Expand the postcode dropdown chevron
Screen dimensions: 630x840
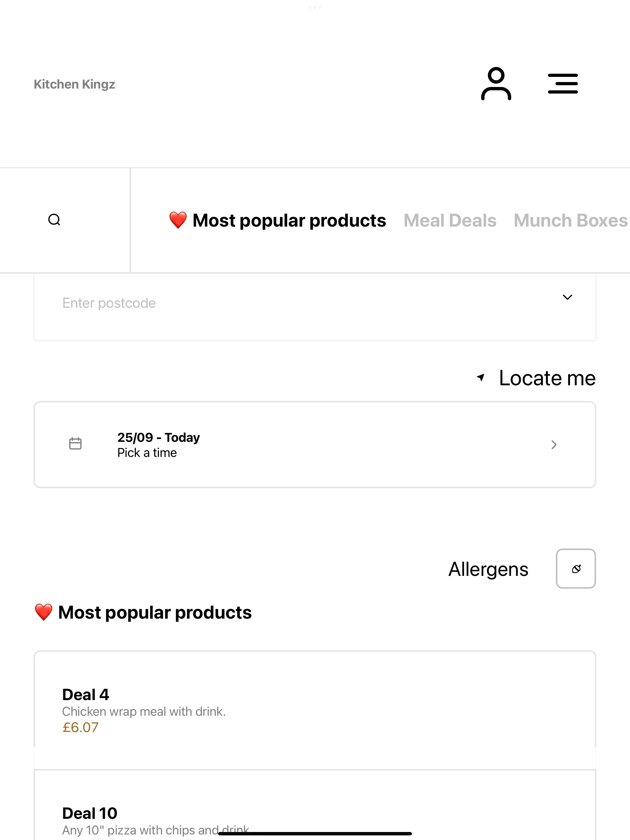pyautogui.click(x=567, y=297)
